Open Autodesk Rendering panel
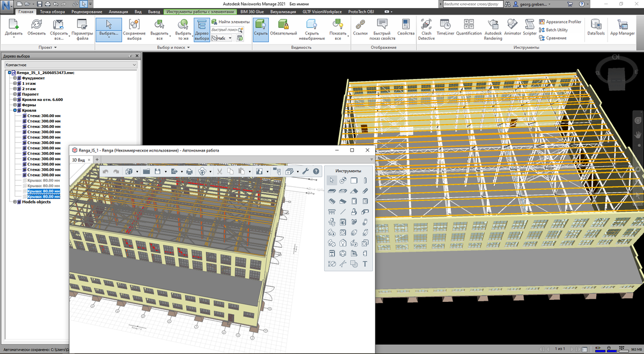Image resolution: width=644 pixels, height=354 pixels. click(493, 29)
